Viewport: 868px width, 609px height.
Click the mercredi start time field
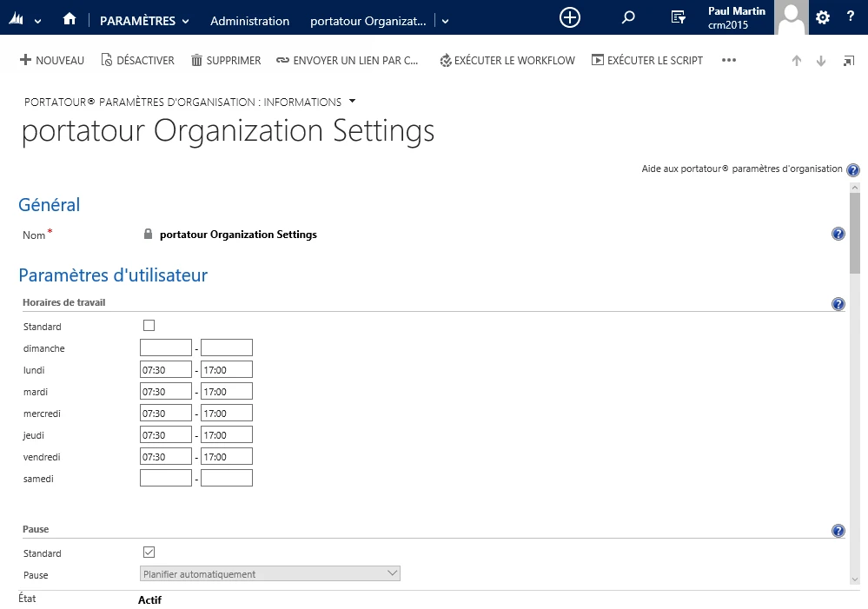[165, 413]
